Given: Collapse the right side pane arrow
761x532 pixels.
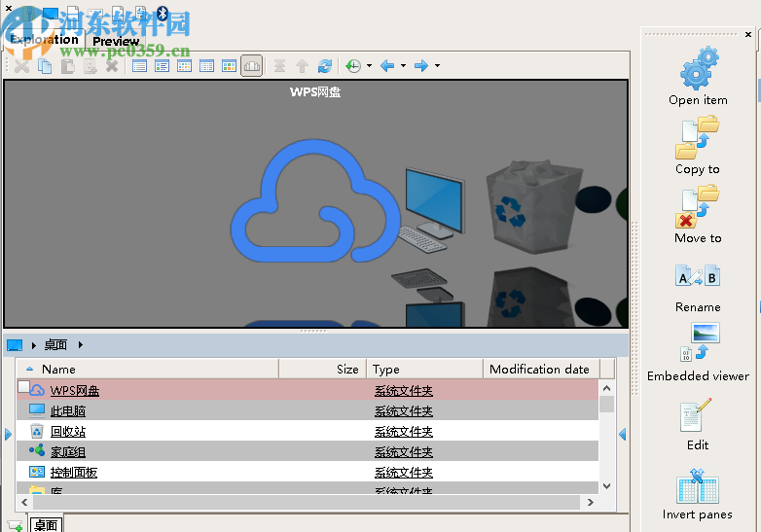Looking at the screenshot, I should click(x=623, y=434).
